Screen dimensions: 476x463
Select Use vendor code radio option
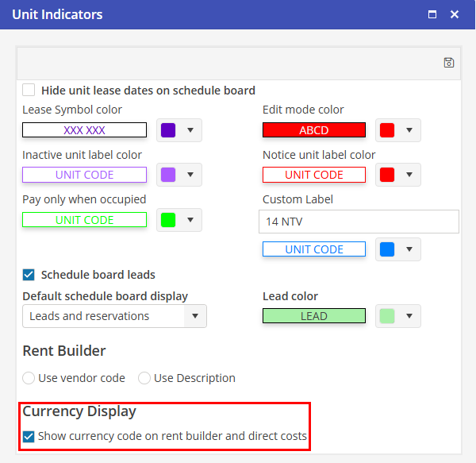[x=29, y=378]
